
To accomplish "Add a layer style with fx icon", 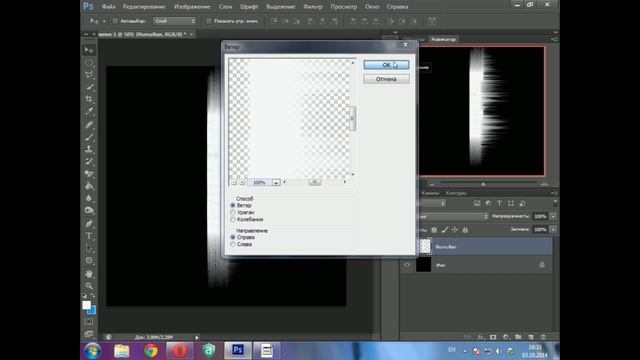I will (x=480, y=337).
